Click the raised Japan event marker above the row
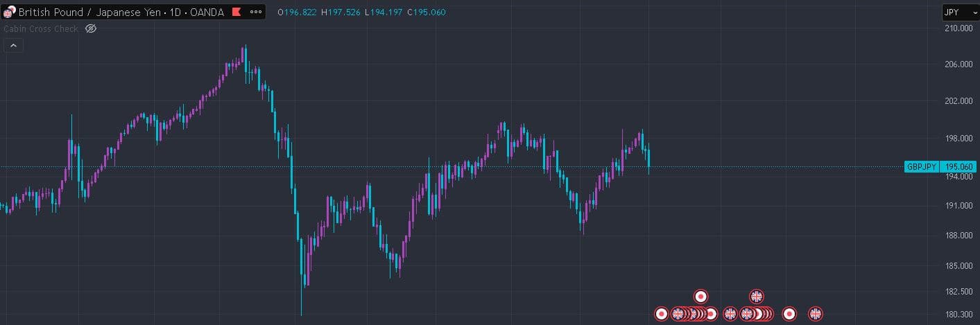Screen dimensions: 980x325 coord(700,297)
